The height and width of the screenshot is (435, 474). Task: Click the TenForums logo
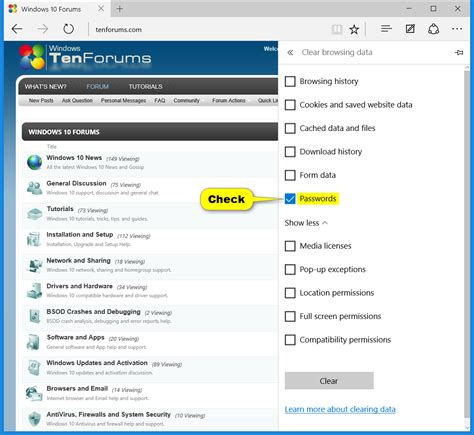pyautogui.click(x=85, y=57)
